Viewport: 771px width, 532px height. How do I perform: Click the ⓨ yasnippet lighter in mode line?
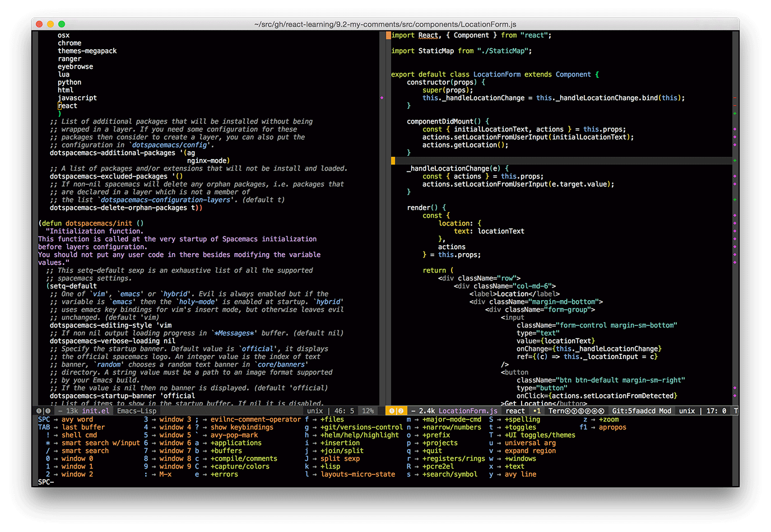[x=574, y=411]
